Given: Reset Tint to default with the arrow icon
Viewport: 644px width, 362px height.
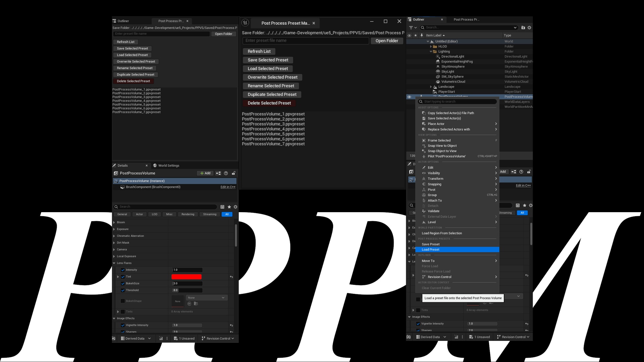Looking at the screenshot, I should [231, 277].
